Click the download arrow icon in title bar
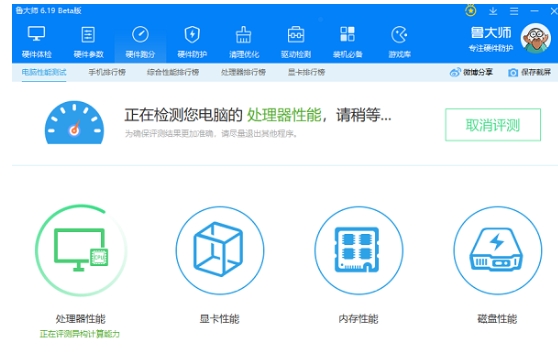Screen dimensions: 558x361 (x=493, y=11)
